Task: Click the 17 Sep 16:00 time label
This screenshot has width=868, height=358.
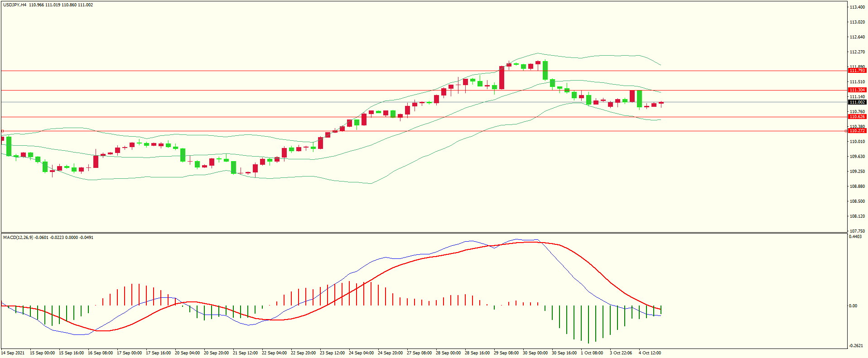Action: coord(158,353)
